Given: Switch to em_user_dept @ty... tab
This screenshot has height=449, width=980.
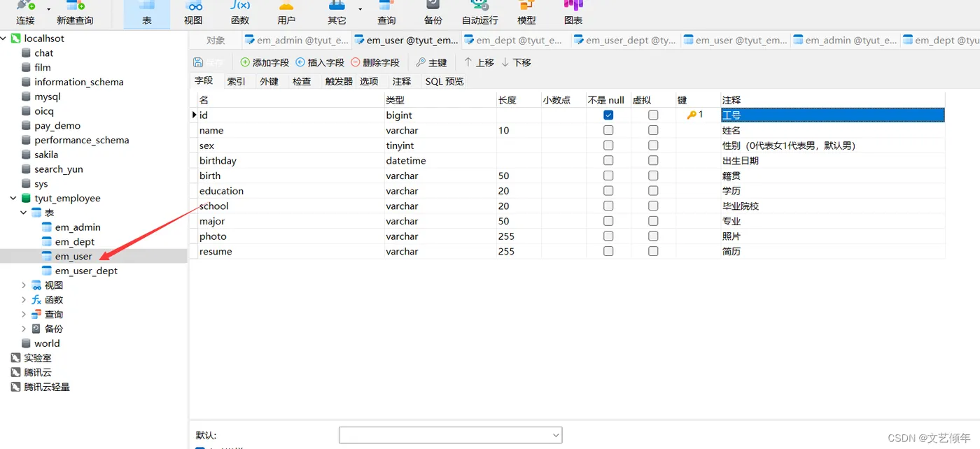Looking at the screenshot, I should tap(625, 41).
